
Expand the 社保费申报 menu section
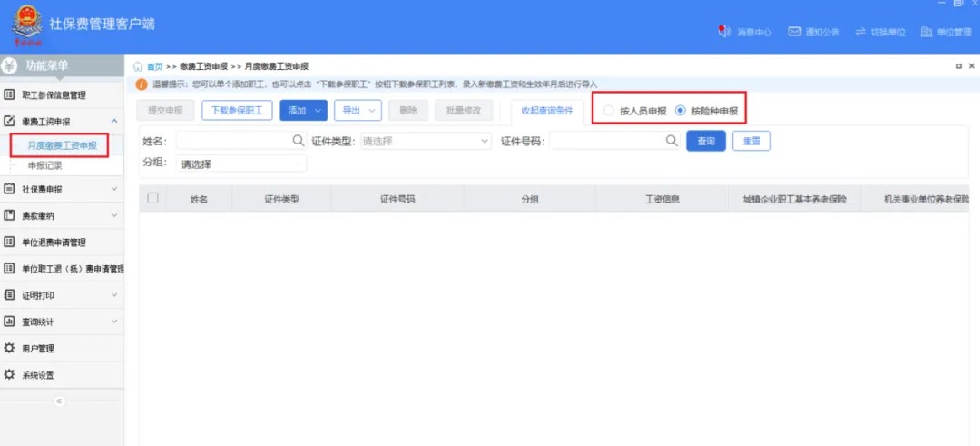point(62,189)
